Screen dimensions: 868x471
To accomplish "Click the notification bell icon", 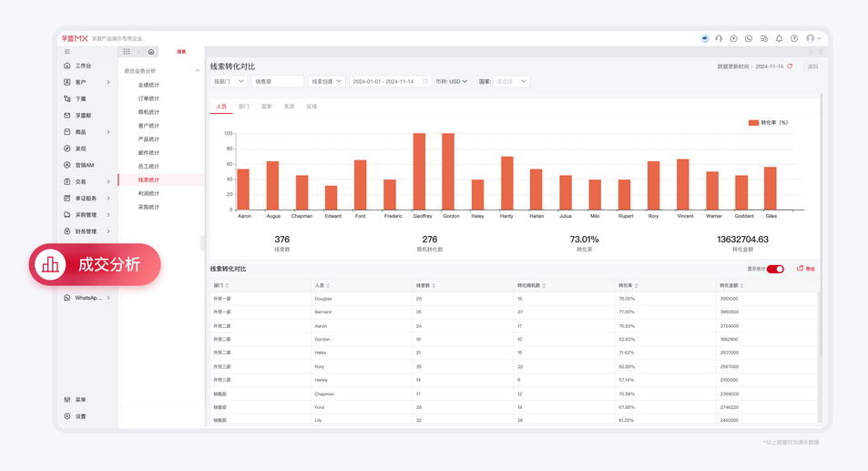I will point(779,39).
